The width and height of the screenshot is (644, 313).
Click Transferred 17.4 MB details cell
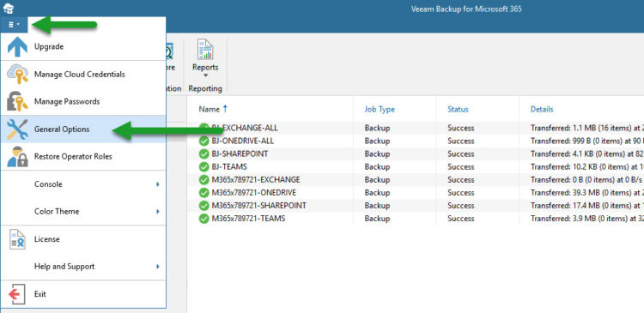point(587,206)
